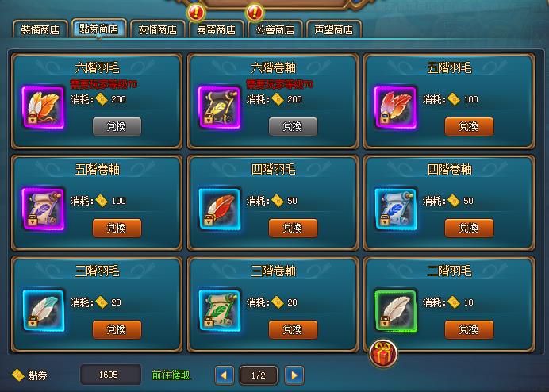Select the 三階羽毛 teal feather icon
The width and height of the screenshot is (549, 392).
click(43, 311)
